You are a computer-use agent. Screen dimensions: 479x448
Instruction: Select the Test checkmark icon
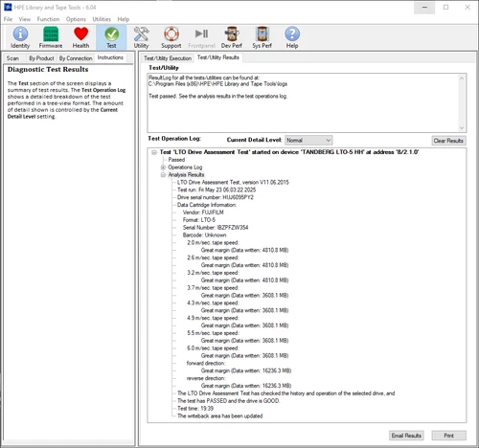click(111, 37)
